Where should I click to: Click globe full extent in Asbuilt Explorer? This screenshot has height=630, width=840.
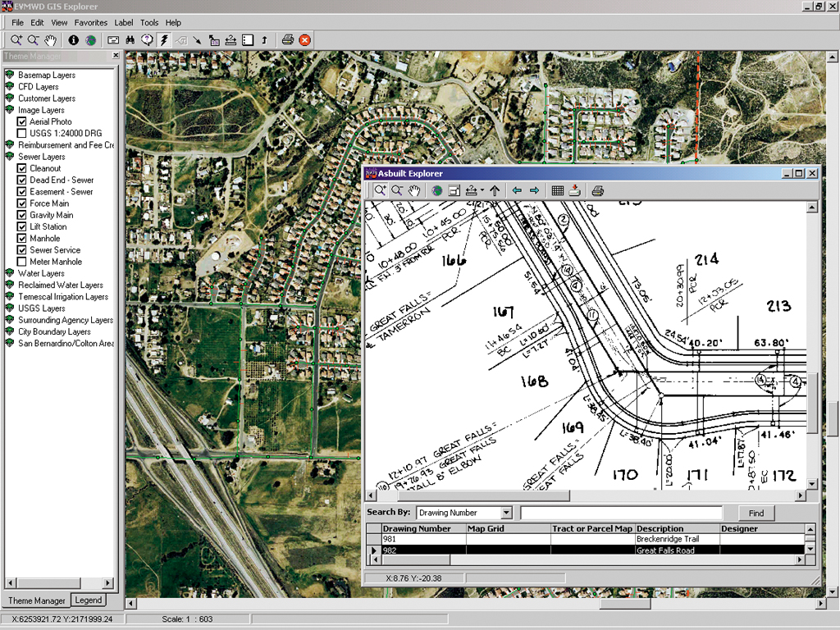[x=437, y=190]
